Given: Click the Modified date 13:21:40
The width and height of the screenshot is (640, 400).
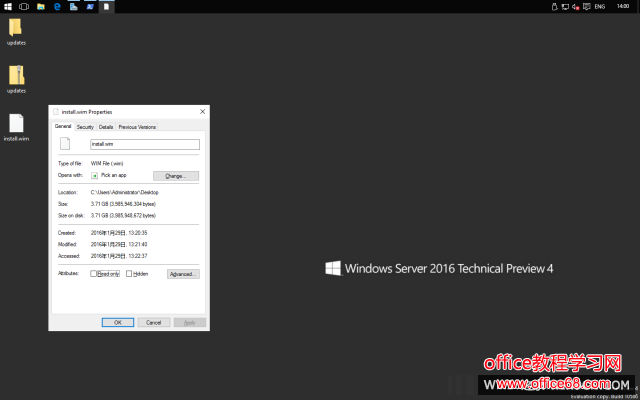Looking at the screenshot, I should click(119, 244).
